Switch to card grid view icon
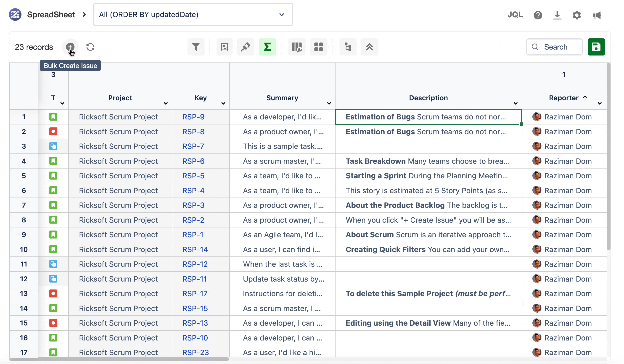The width and height of the screenshot is (624, 364). pyautogui.click(x=318, y=47)
